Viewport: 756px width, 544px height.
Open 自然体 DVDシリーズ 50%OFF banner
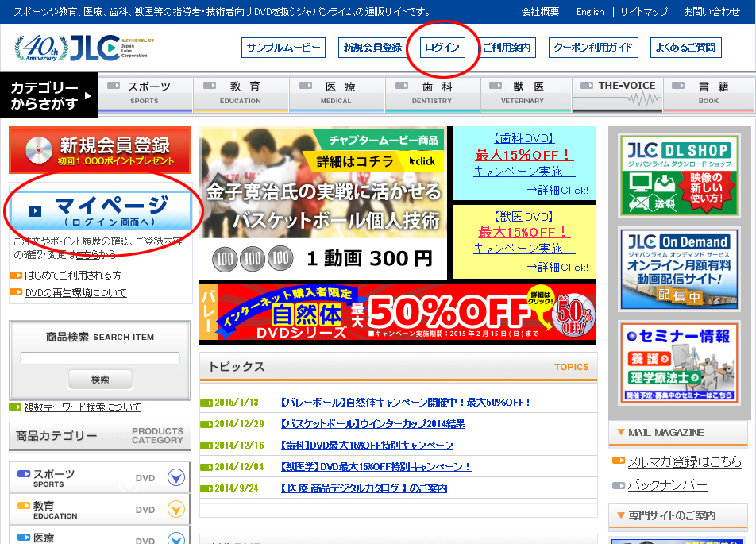398,312
